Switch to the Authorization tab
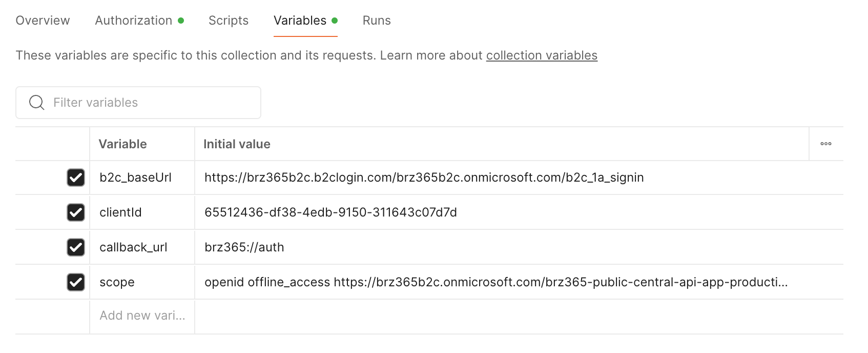This screenshot has width=868, height=353. point(134,21)
